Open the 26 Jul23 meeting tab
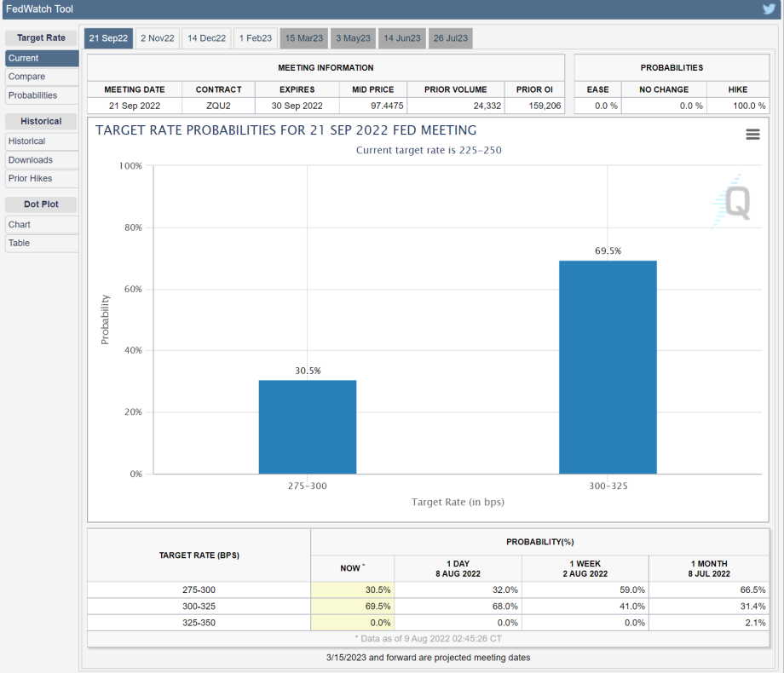 tap(451, 38)
